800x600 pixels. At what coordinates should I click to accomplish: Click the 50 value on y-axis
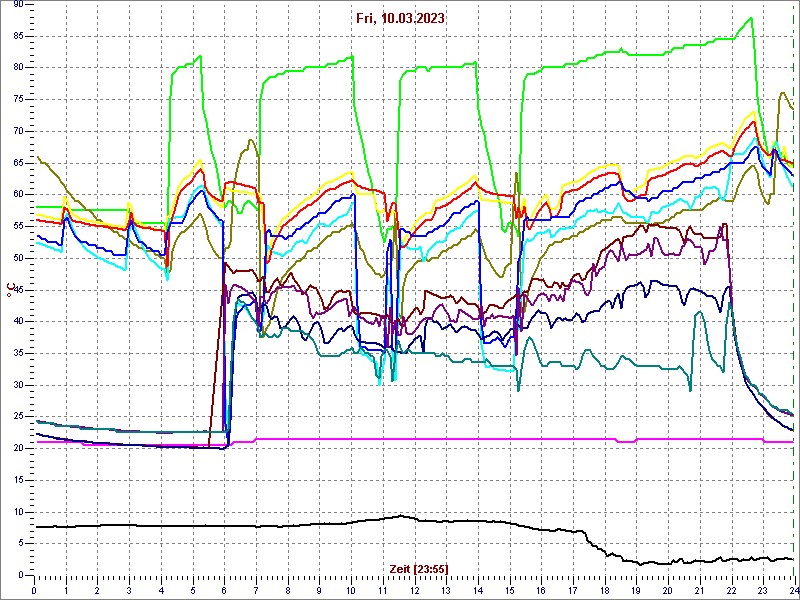click(x=17, y=258)
